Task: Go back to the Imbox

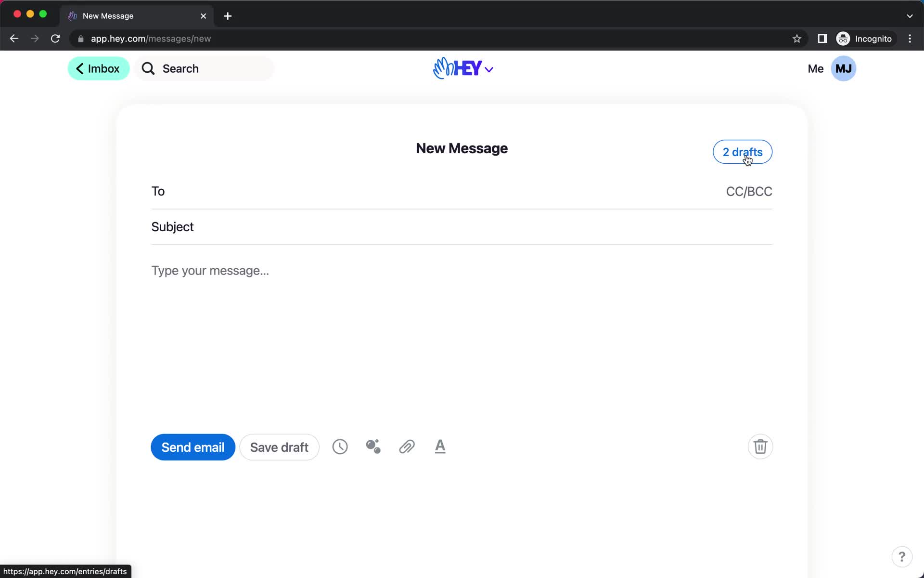Action: (x=98, y=68)
